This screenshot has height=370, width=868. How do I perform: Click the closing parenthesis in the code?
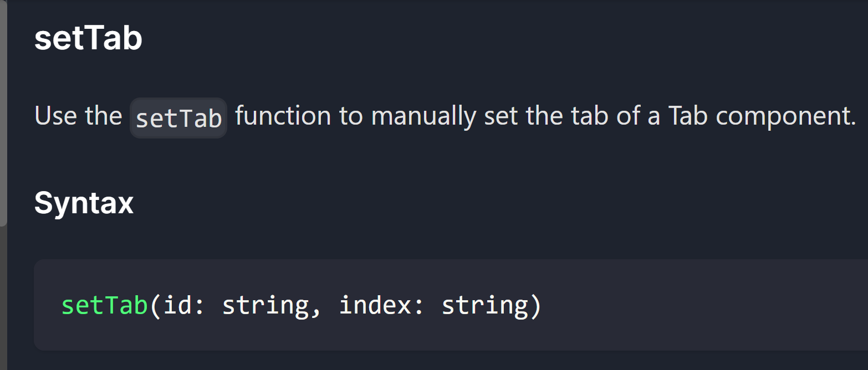535,306
